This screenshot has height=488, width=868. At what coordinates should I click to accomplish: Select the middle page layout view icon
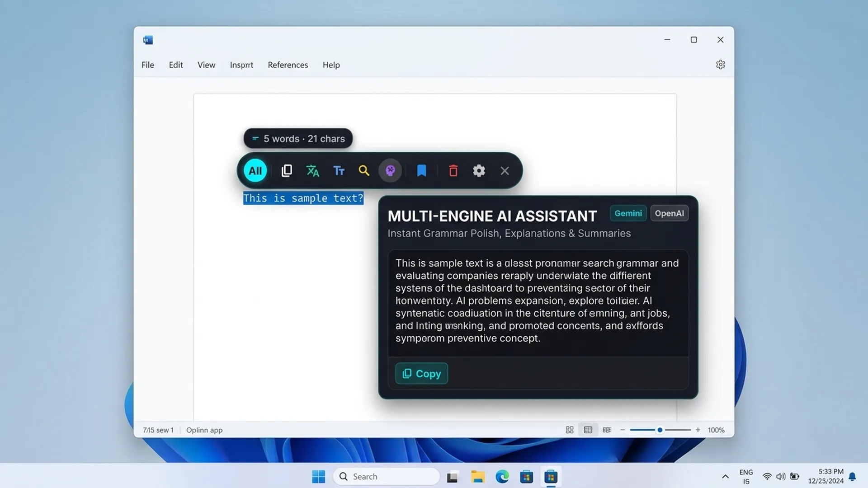pos(588,430)
